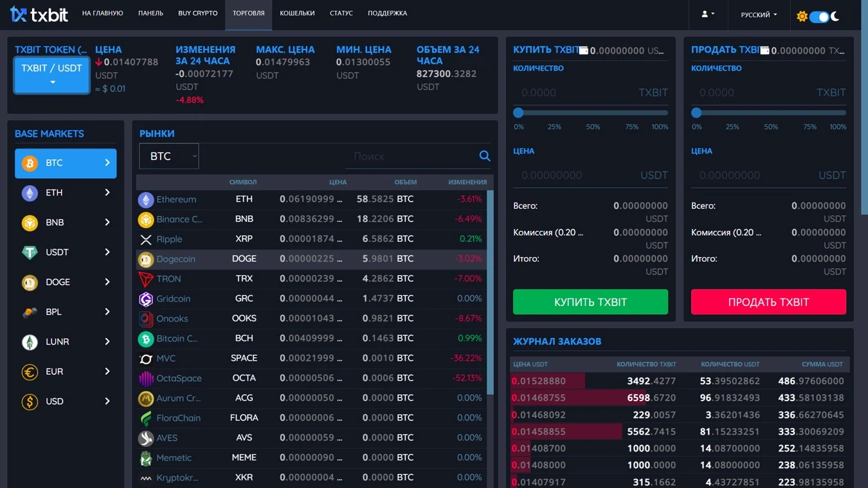
Task: Click the Txbit logo
Action: 39,14
